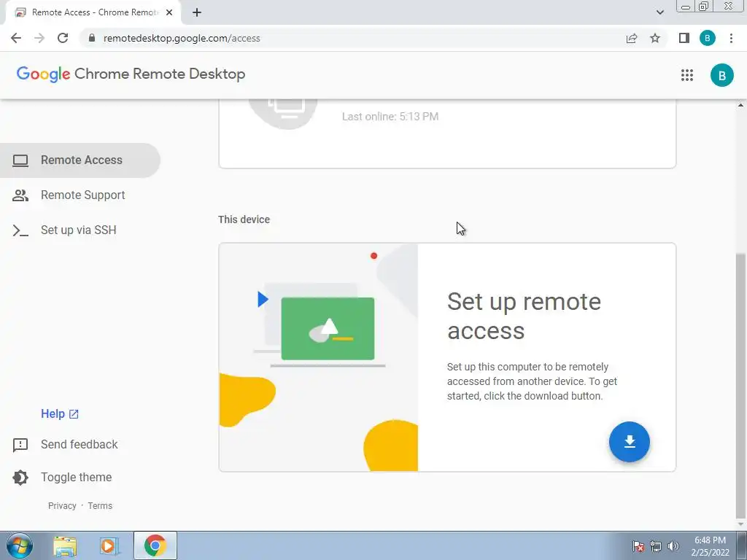Screen dimensions: 747x560
Task: Open Privacy link
Action: pos(62,506)
